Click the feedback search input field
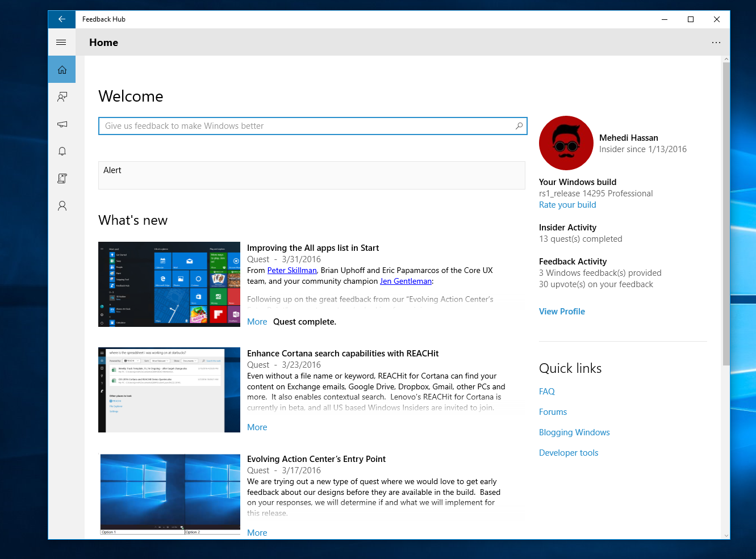756x559 pixels. pyautogui.click(x=312, y=126)
